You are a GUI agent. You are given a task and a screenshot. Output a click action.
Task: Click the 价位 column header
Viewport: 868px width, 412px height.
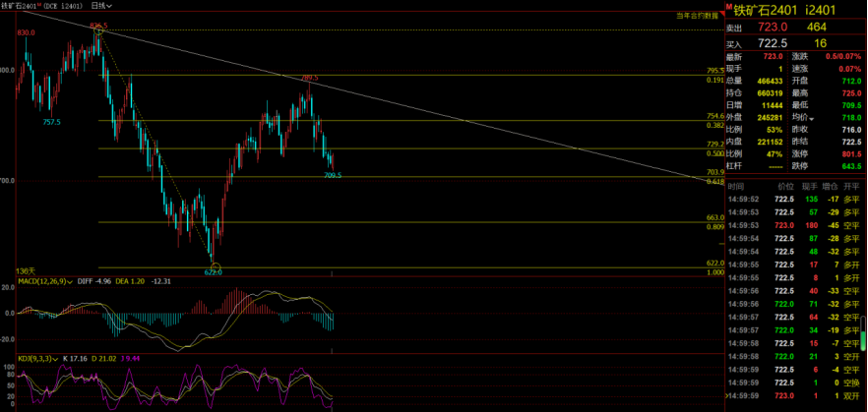(x=786, y=187)
